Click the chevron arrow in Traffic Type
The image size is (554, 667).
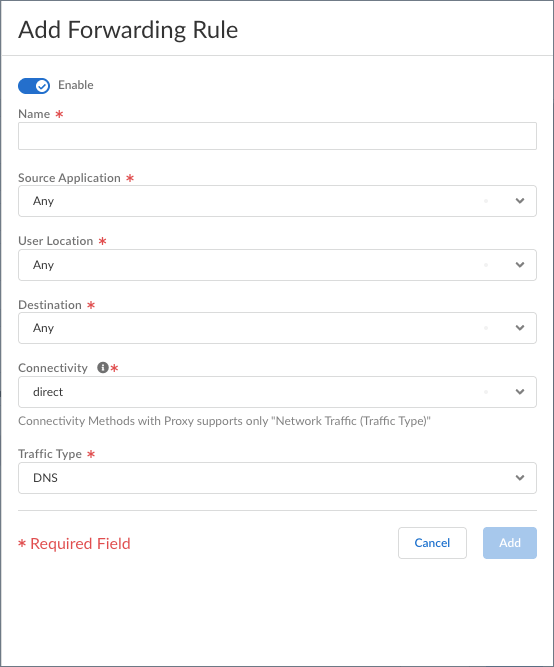tap(520, 478)
